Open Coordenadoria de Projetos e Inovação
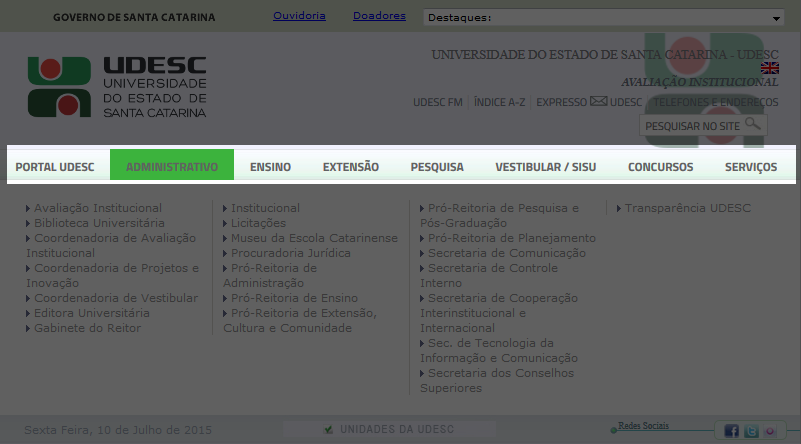This screenshot has height=444, width=801. [112, 275]
